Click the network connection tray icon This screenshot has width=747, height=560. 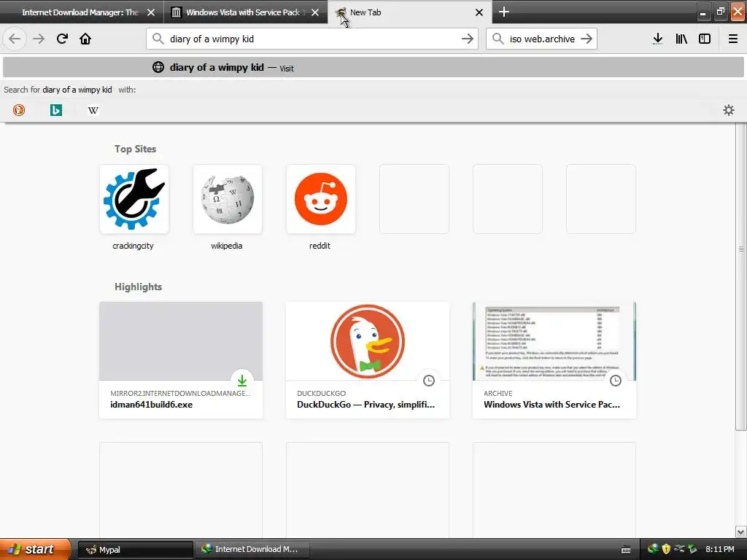pos(679,549)
